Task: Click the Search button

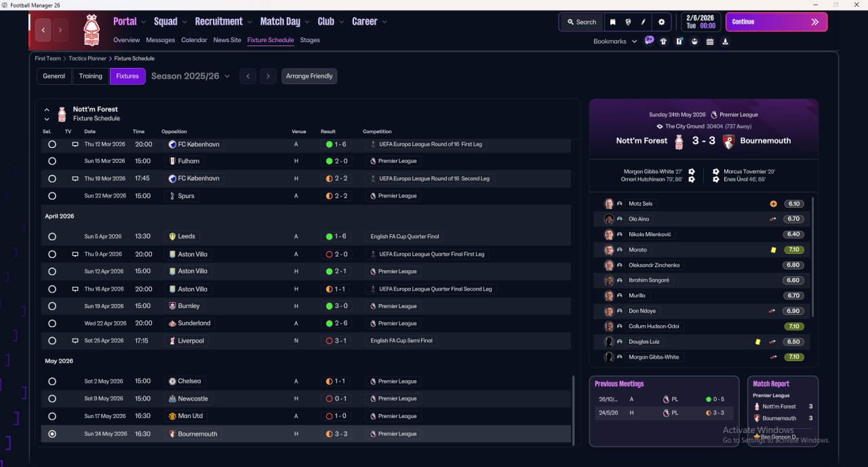Action: click(581, 22)
